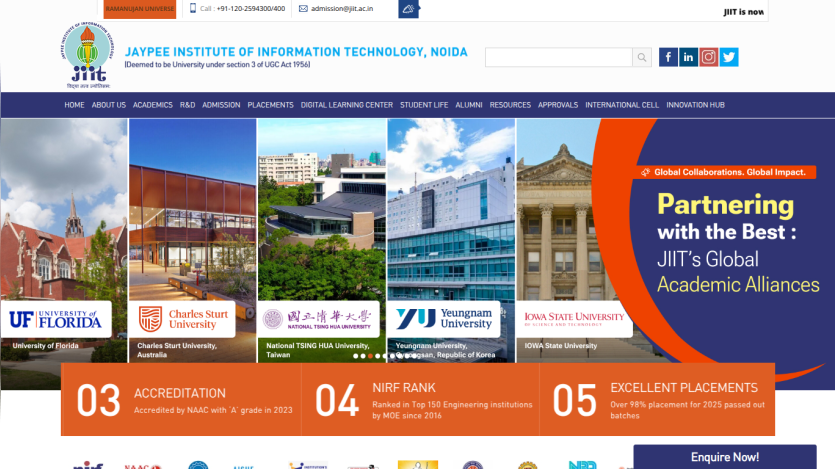This screenshot has width=835, height=469.
Task: Click the RAMANUJAN UNIVERSE button
Action: pos(140,9)
